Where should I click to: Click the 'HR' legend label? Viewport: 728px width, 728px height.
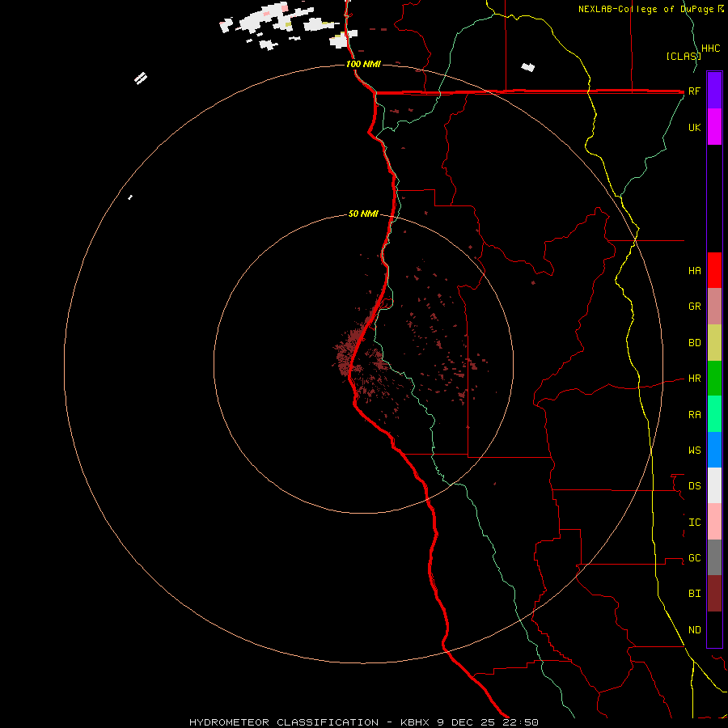pos(695,379)
